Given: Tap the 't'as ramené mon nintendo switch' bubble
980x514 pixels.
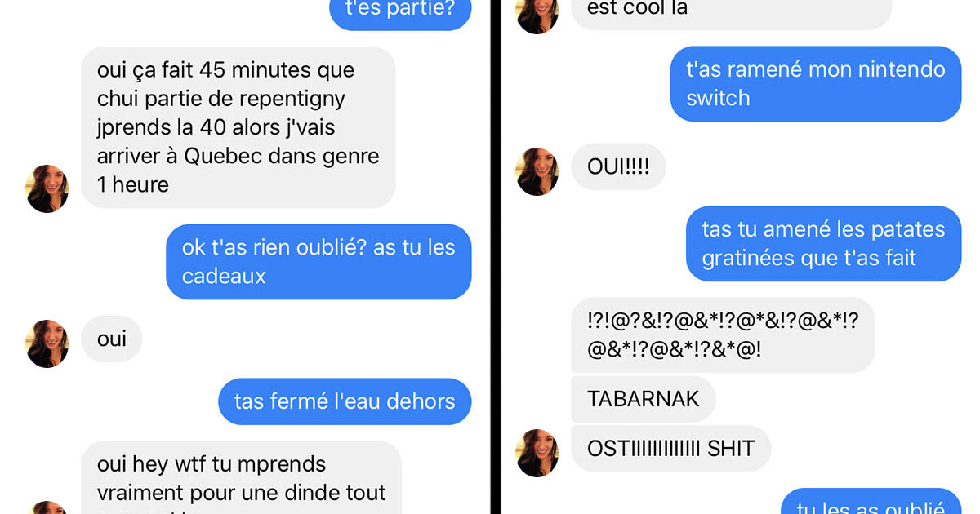Looking at the screenshot, I should [x=816, y=84].
